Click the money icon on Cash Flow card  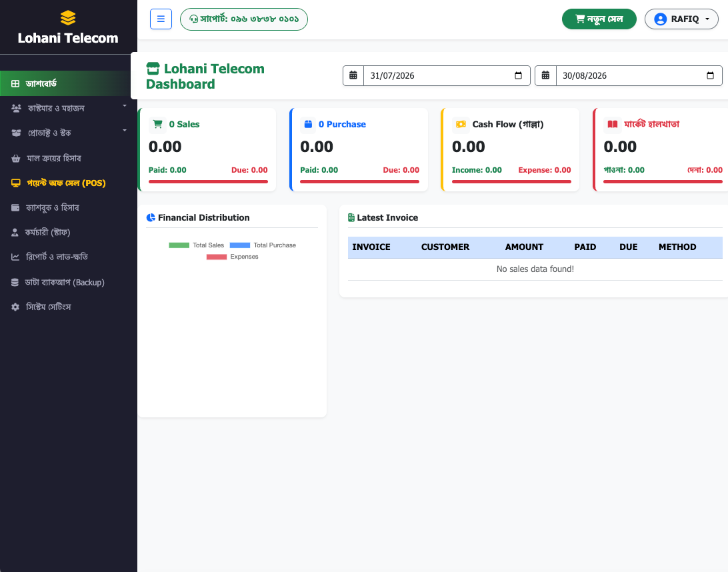(461, 124)
